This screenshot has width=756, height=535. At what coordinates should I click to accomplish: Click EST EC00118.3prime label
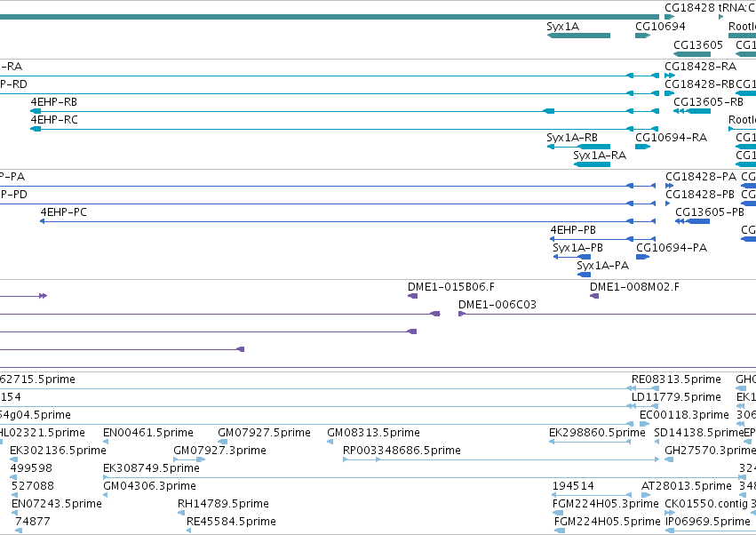coord(684,415)
